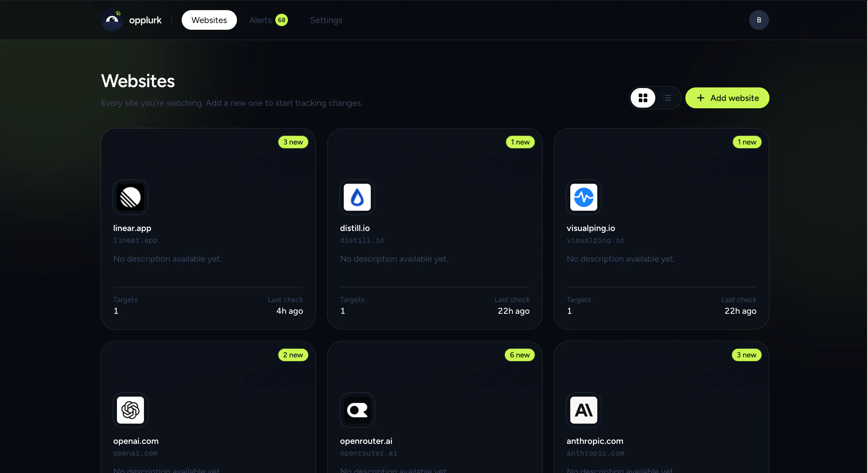The height and width of the screenshot is (473, 868).
Task: Click the opplurk brand name
Action: (x=145, y=20)
